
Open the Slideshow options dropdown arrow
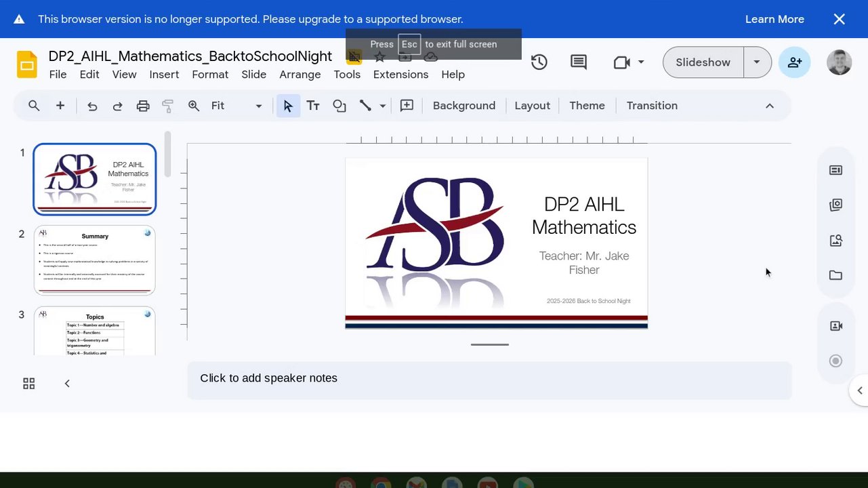tap(757, 62)
